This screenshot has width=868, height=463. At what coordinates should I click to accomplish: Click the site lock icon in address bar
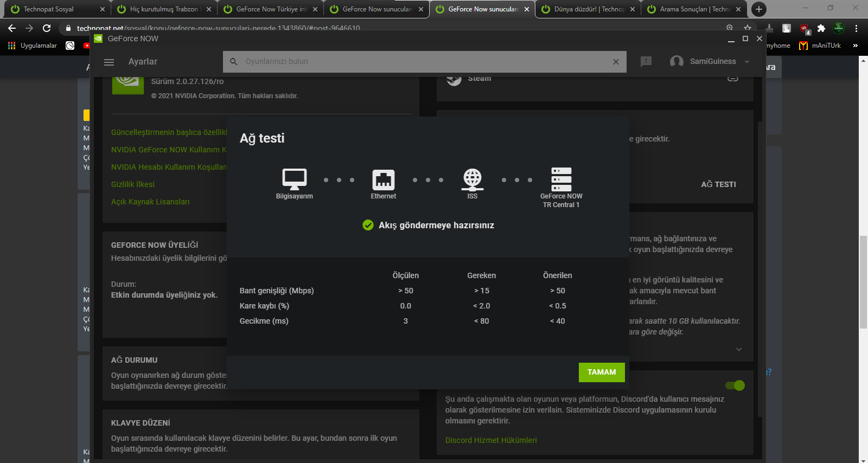click(68, 28)
